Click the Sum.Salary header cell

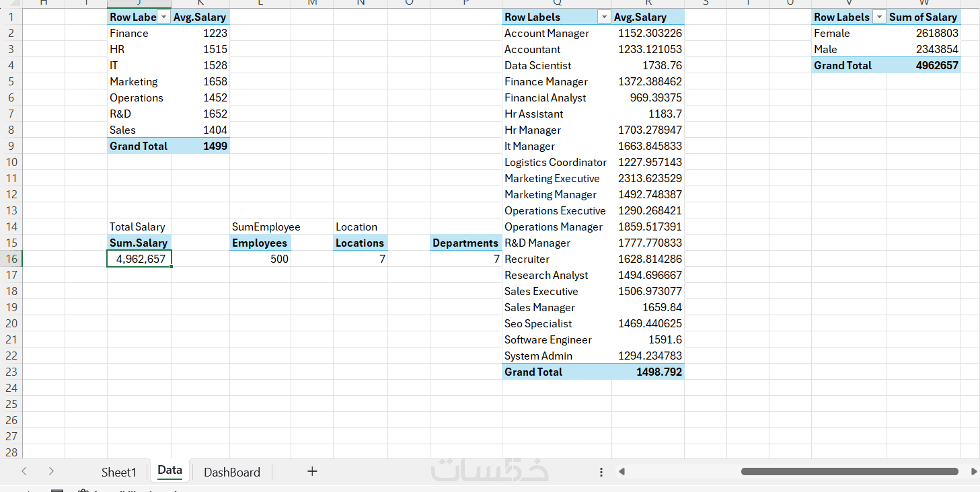point(139,243)
